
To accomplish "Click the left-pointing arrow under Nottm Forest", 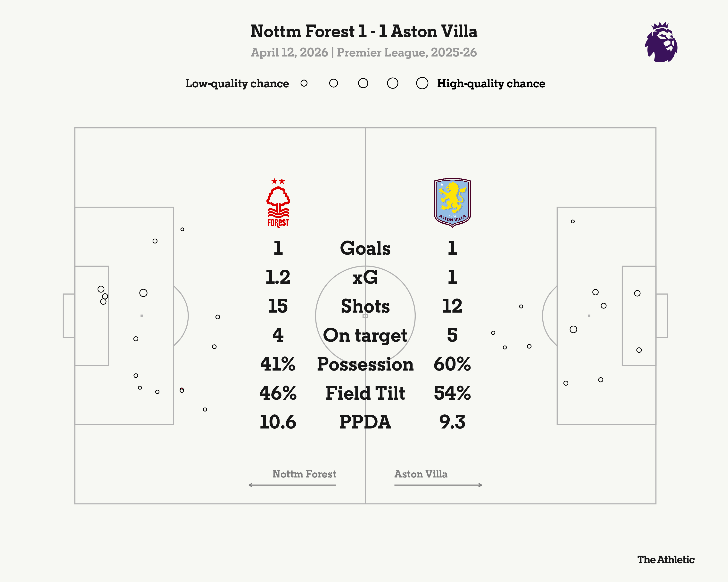I will 292,485.
